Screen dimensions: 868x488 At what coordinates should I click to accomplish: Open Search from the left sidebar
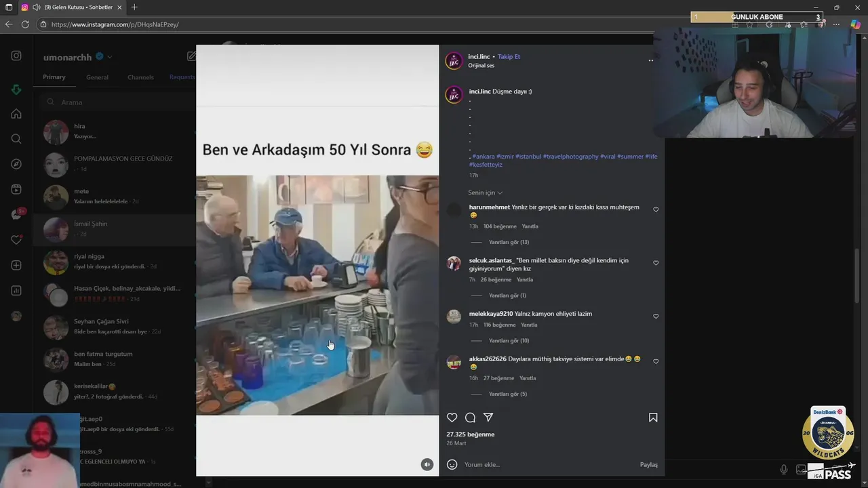[x=16, y=139]
